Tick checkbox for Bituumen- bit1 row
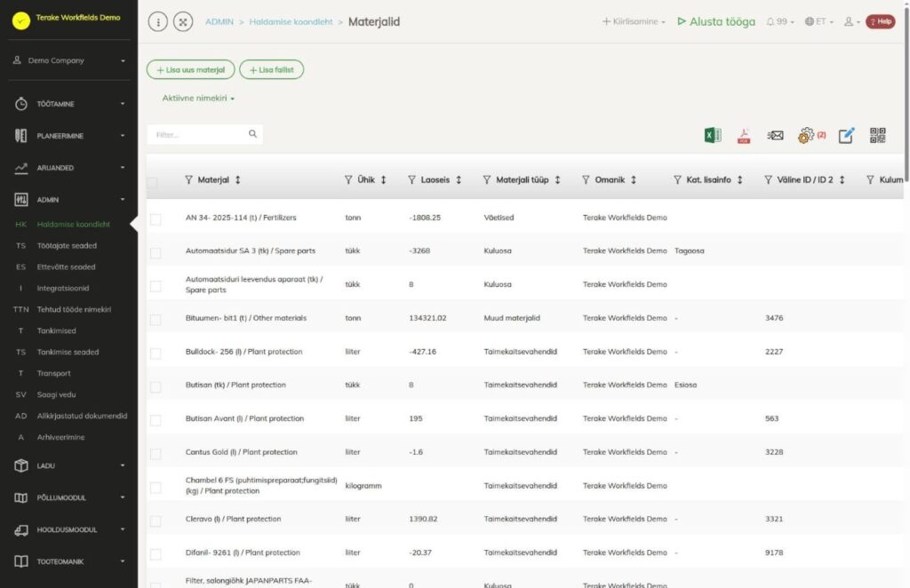Image resolution: width=910 pixels, height=588 pixels. click(156, 320)
